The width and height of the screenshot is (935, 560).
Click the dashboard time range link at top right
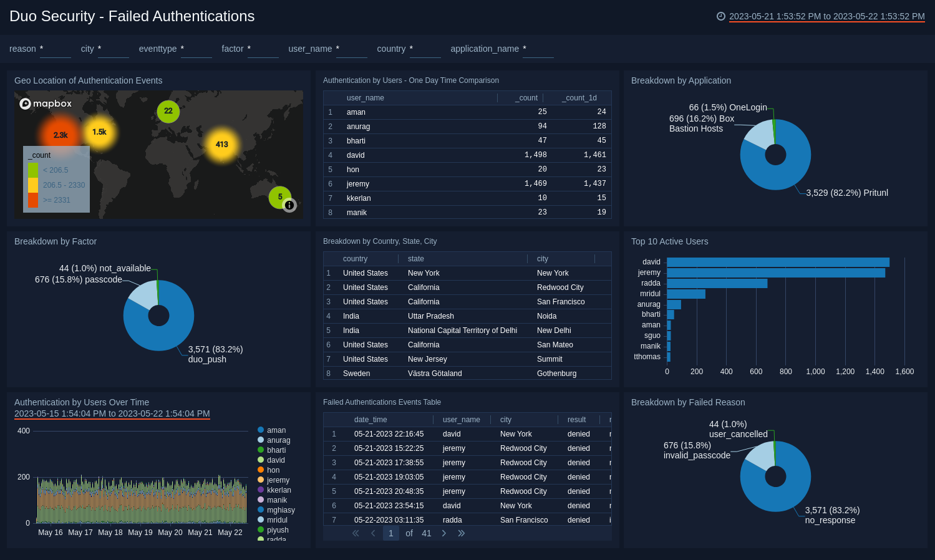pyautogui.click(x=825, y=16)
